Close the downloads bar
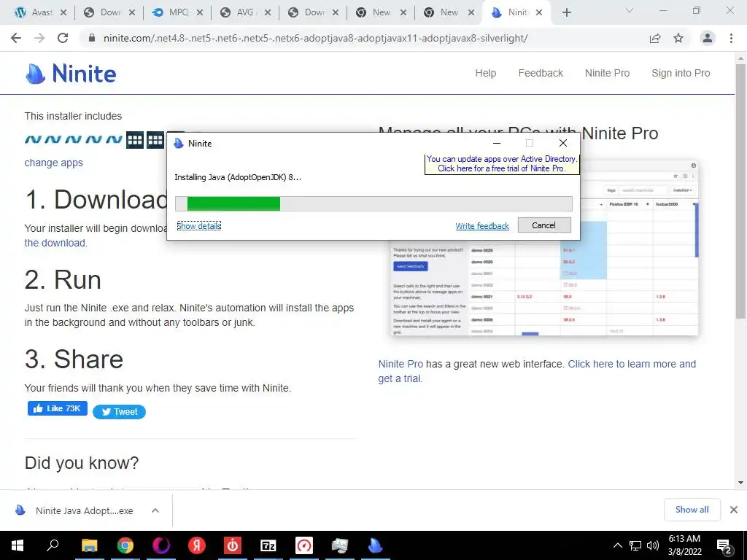The height and width of the screenshot is (560, 747). pyautogui.click(x=734, y=510)
